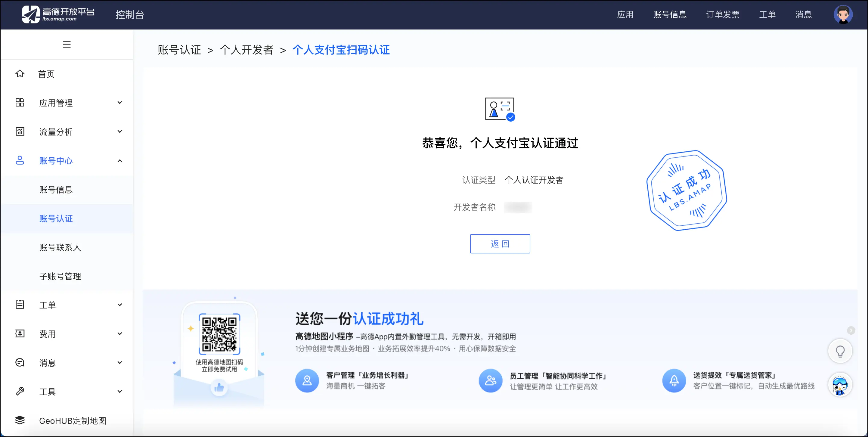Open the user avatar menu
The image size is (868, 437).
click(843, 14)
